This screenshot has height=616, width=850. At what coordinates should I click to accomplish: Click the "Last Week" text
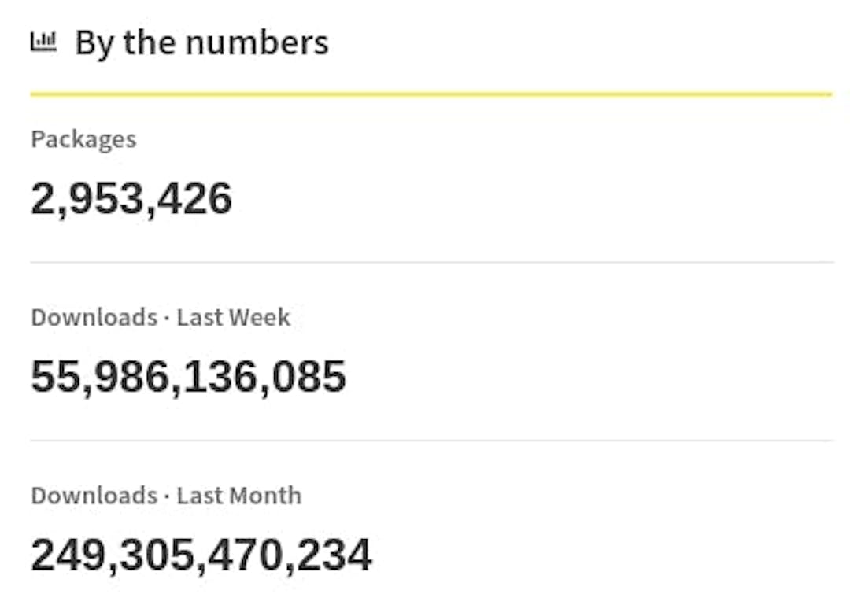coord(234,318)
